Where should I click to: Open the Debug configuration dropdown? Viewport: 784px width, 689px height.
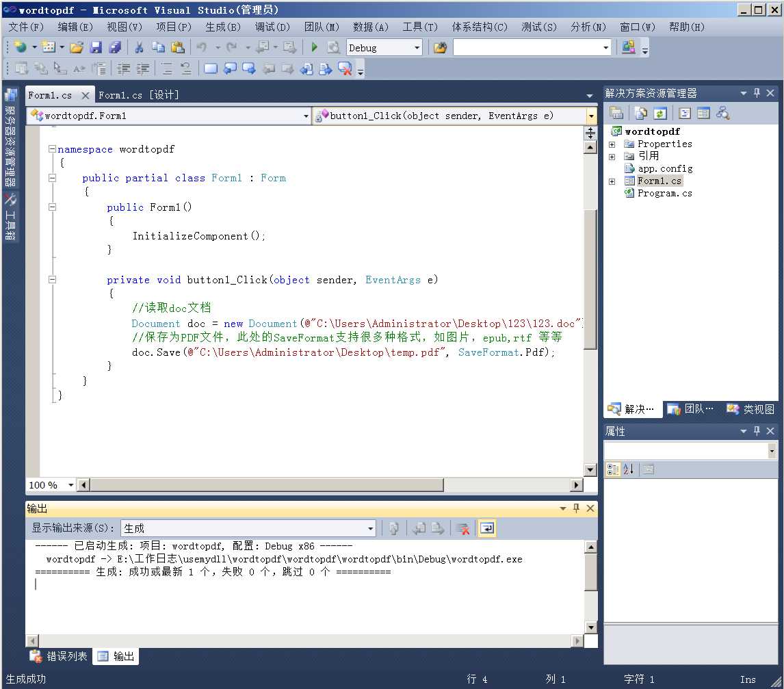[x=417, y=47]
